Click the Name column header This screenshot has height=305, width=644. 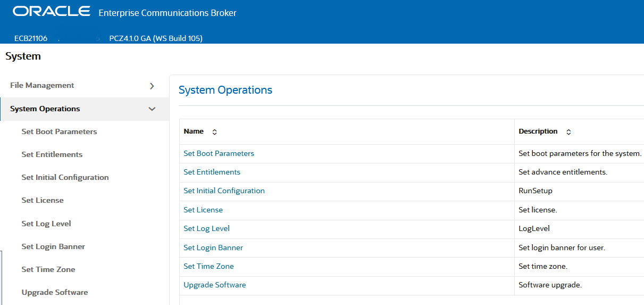[x=194, y=131]
